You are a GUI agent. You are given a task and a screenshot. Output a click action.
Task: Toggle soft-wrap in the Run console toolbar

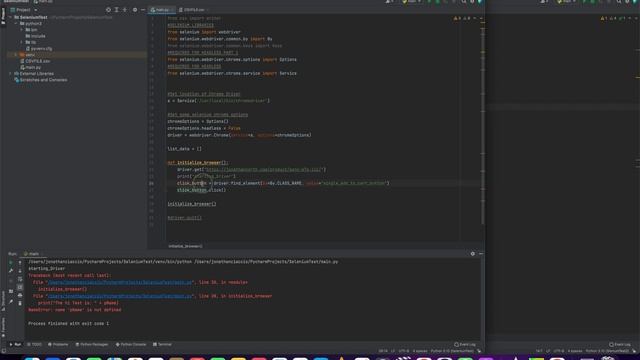pos(20,279)
